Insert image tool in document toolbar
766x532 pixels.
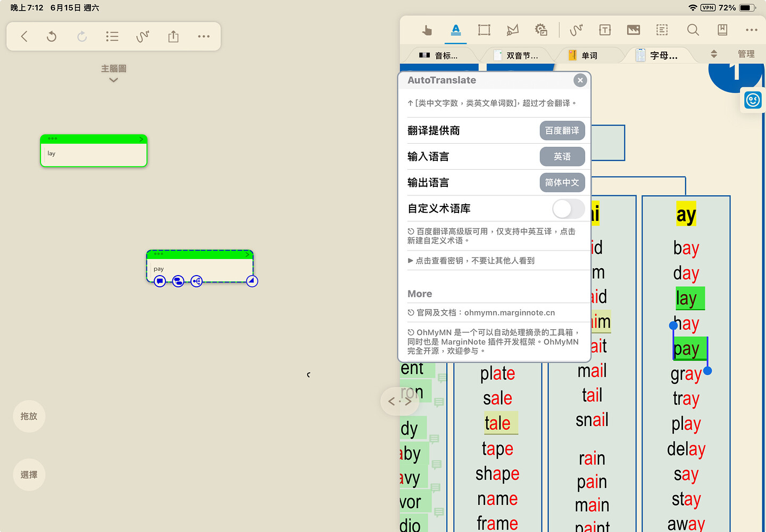tap(634, 30)
